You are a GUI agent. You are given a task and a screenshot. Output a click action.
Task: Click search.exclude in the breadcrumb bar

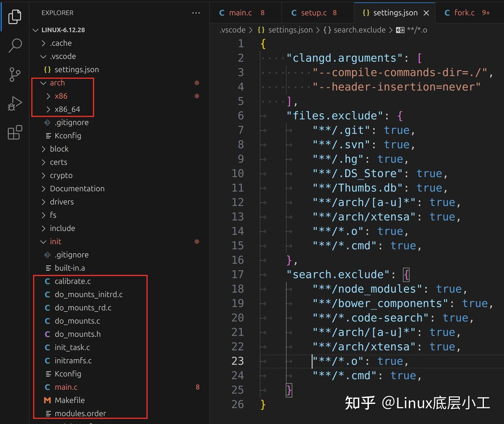pyautogui.click(x=359, y=30)
